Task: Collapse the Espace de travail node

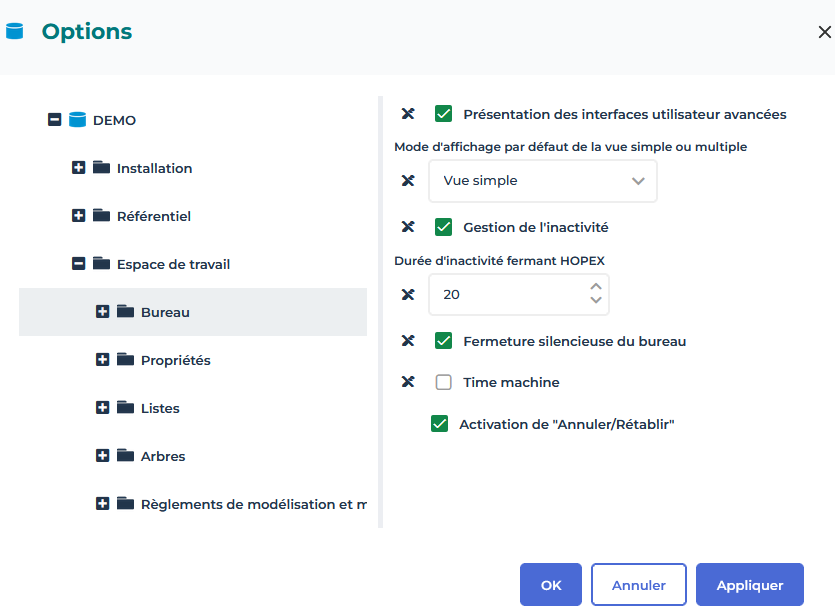Action: 78,264
